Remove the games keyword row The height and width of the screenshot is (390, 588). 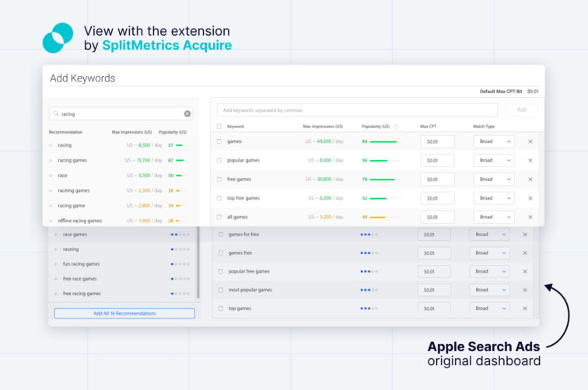[x=530, y=141]
